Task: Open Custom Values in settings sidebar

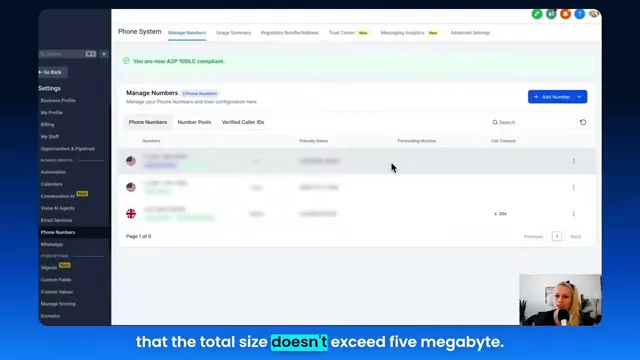Action: (x=57, y=292)
